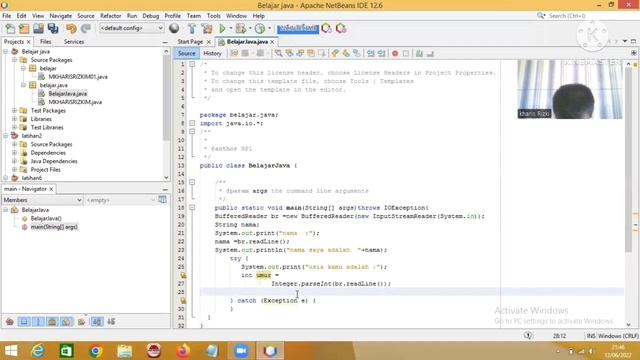Click the Profile Project icon
The height and width of the screenshot is (360, 640).
coord(260,28)
